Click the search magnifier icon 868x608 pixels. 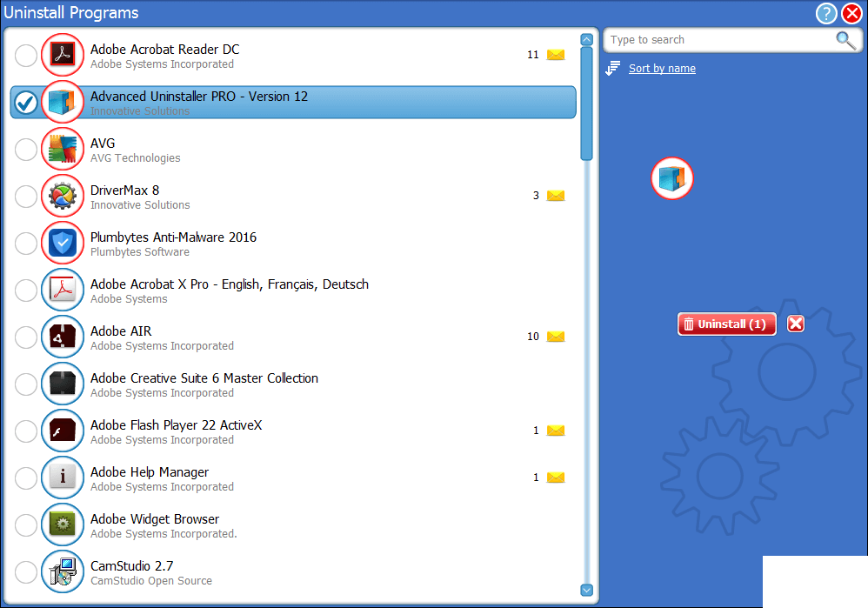coord(845,40)
